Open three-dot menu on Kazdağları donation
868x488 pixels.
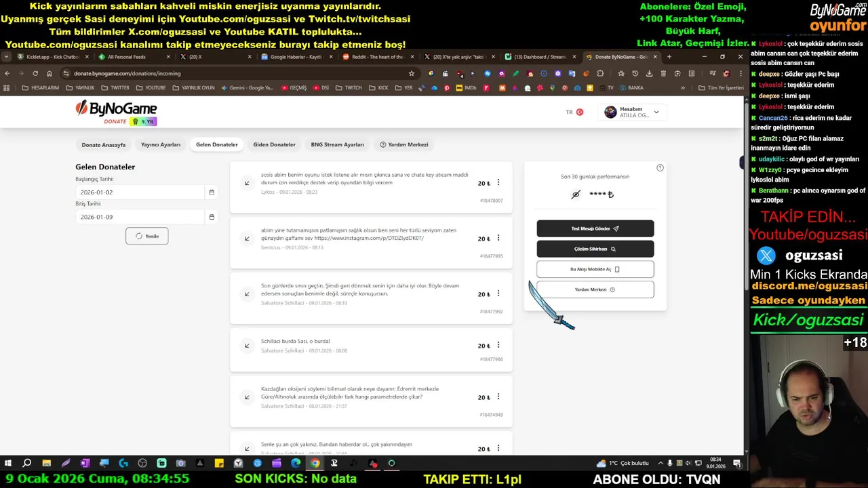point(498,396)
